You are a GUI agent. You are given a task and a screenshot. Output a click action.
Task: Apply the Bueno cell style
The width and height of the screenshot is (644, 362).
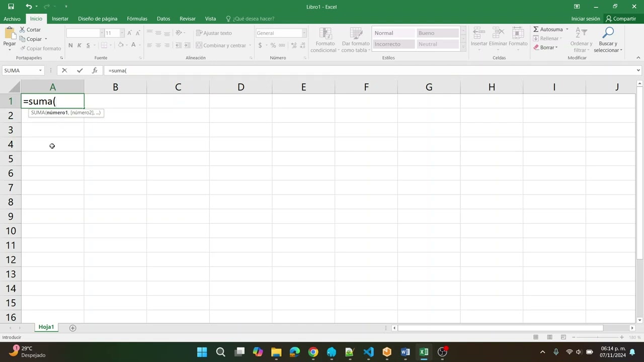[x=437, y=33]
